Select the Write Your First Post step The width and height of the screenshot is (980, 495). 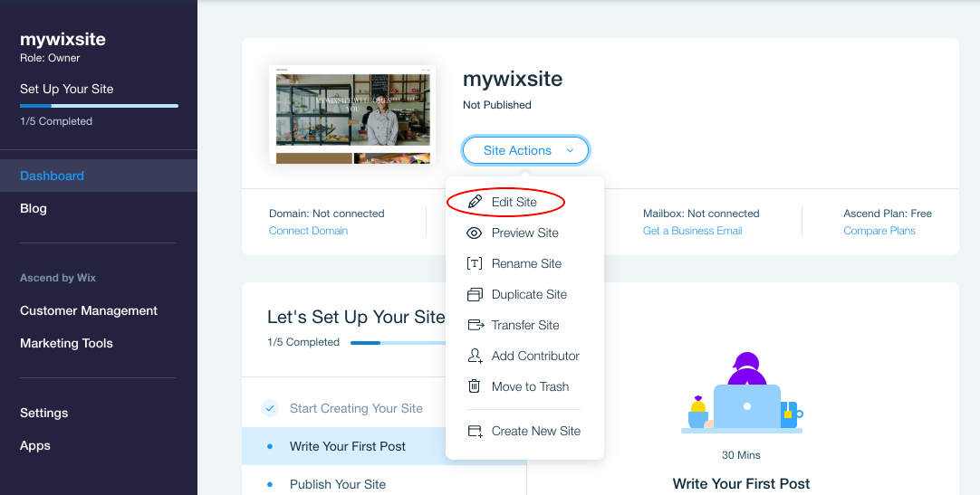coord(348,446)
